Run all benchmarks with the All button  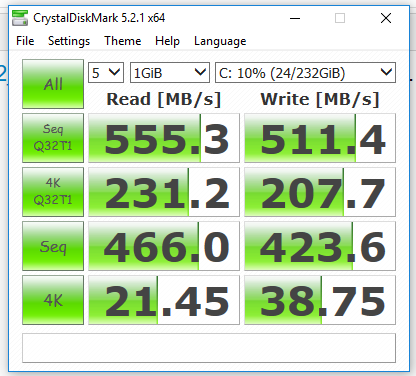[53, 84]
